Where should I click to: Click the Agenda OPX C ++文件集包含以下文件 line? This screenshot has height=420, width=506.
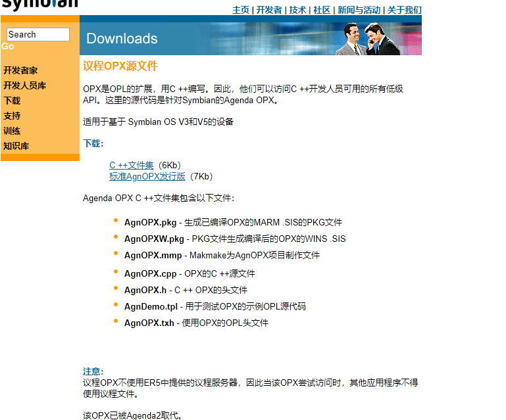159,198
